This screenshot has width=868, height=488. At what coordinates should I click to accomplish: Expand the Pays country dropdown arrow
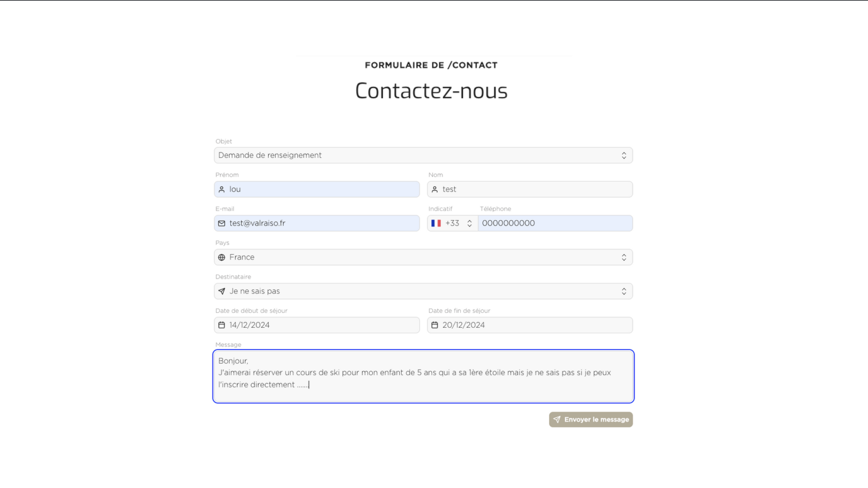point(624,257)
